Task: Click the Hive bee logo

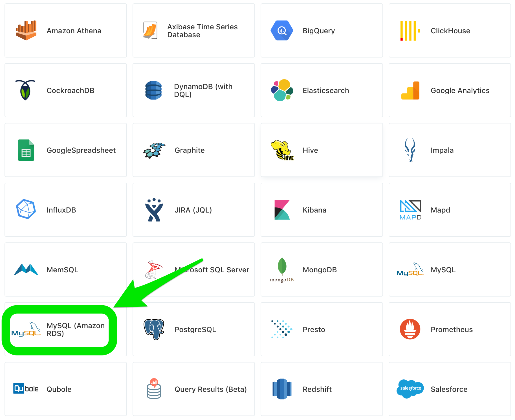Action: pyautogui.click(x=282, y=150)
